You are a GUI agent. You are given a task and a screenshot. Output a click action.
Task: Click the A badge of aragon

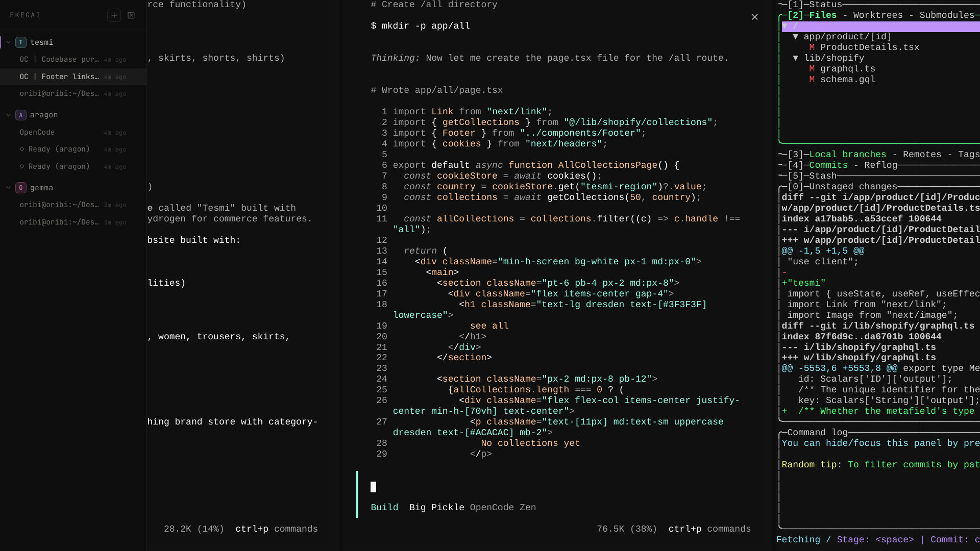coord(21,115)
